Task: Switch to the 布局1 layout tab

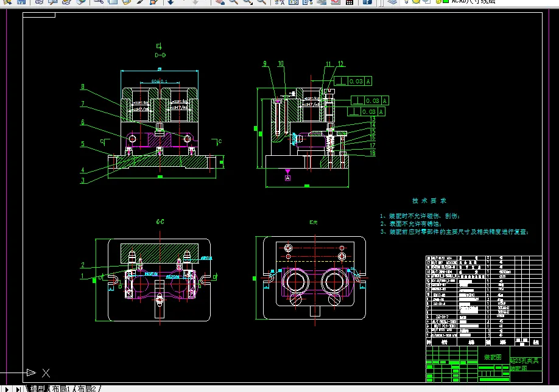Action: click(61, 388)
